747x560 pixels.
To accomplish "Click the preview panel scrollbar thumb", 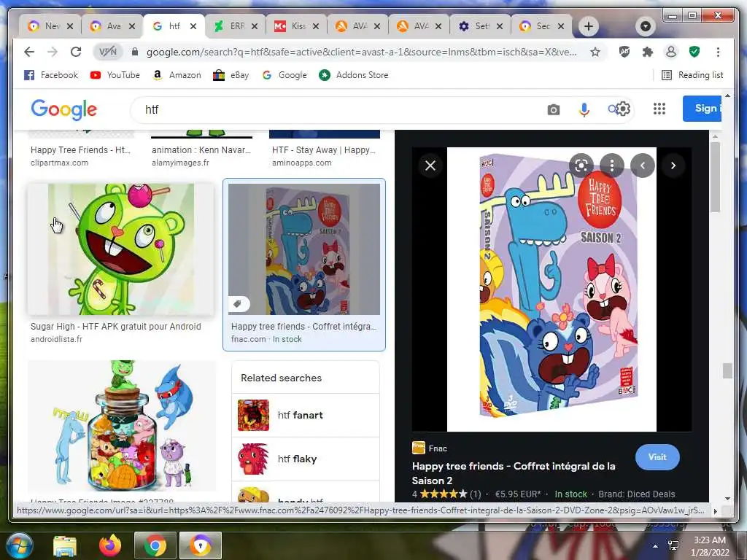I will [x=714, y=177].
